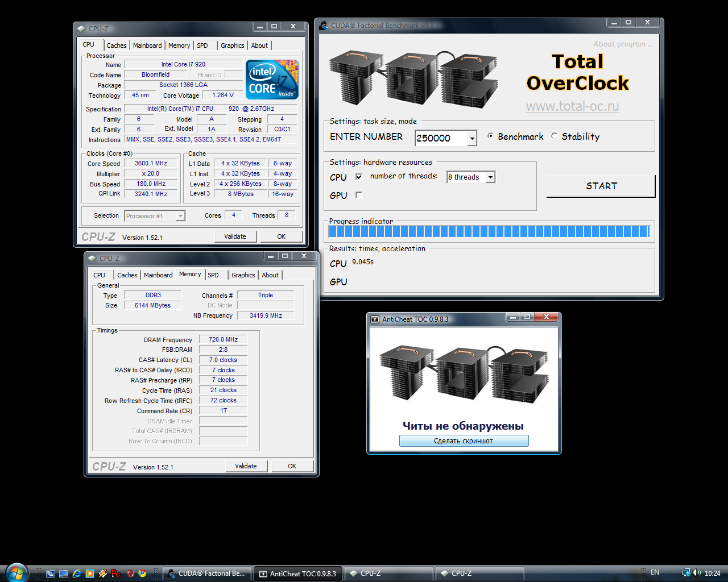Open Graphics tab in CPU-Z processor window

click(x=233, y=45)
